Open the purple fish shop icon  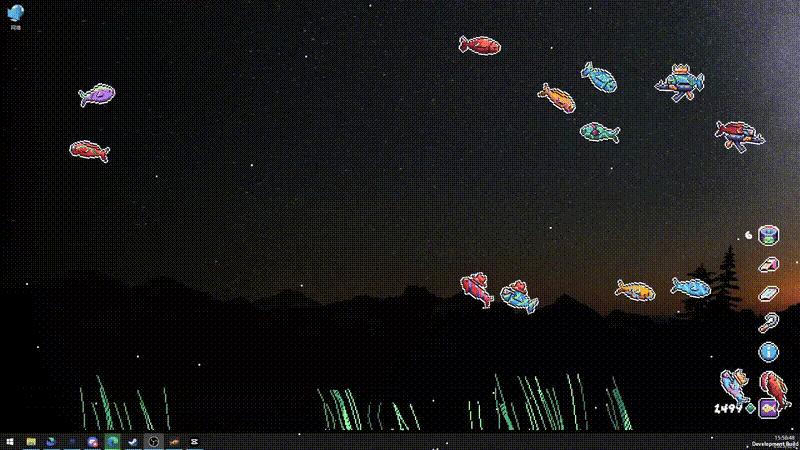pos(768,407)
